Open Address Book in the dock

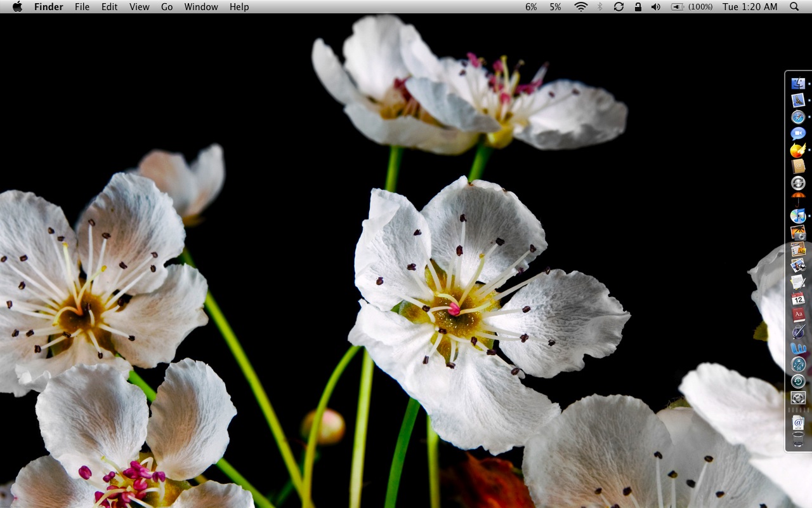[x=798, y=166]
